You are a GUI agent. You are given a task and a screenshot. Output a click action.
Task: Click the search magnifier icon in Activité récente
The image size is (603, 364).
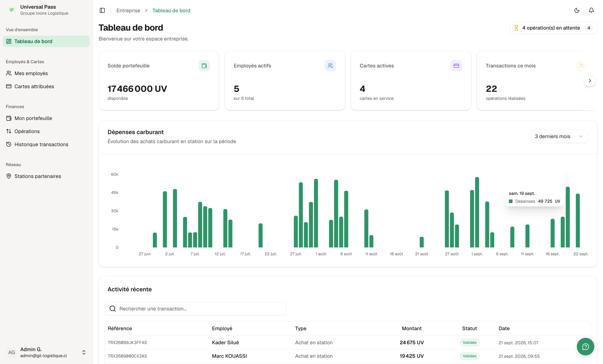[113, 309]
